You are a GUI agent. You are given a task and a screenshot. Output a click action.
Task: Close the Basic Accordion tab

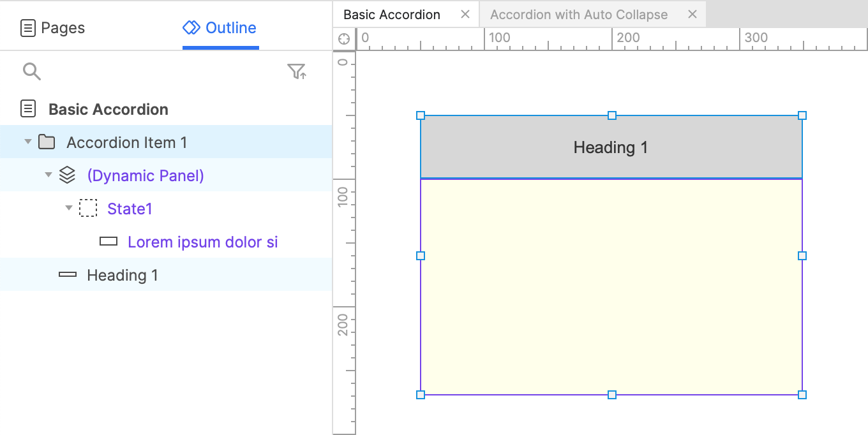point(465,15)
